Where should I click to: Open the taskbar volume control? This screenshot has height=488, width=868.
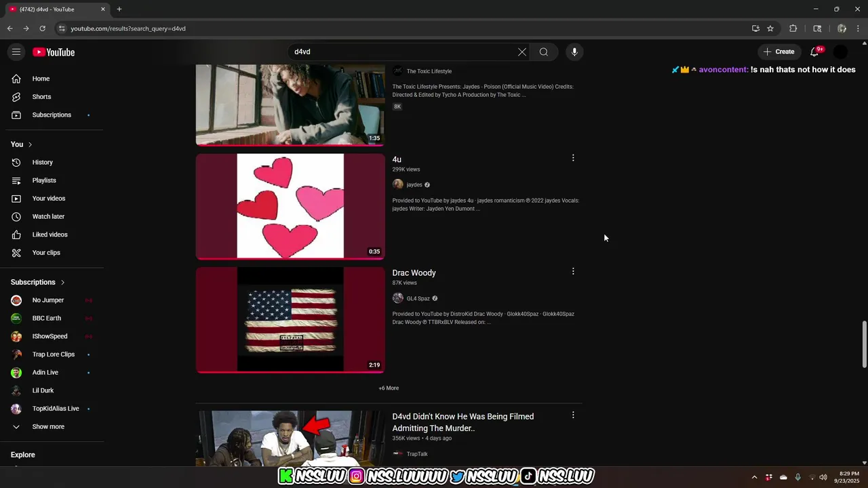point(825,477)
